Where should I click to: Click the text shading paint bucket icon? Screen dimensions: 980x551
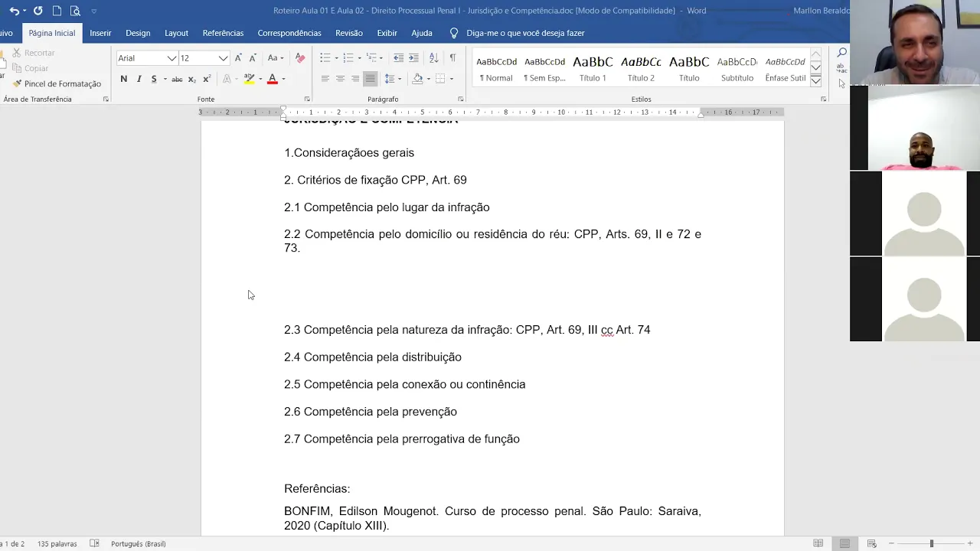tap(417, 79)
